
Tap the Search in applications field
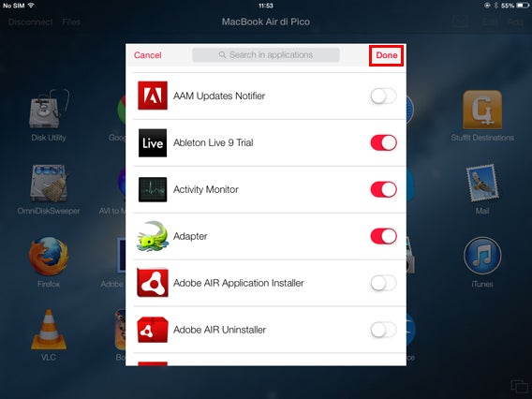pos(266,55)
